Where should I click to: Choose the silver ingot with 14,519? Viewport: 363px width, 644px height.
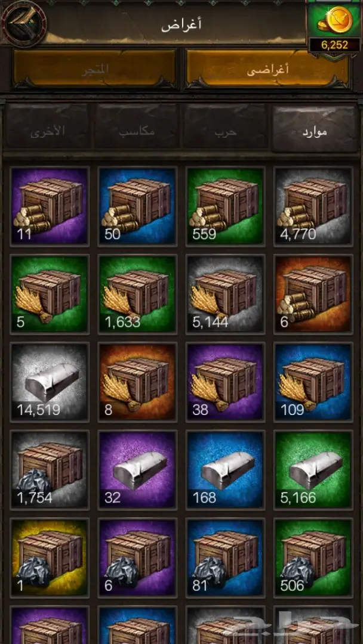click(x=50, y=382)
